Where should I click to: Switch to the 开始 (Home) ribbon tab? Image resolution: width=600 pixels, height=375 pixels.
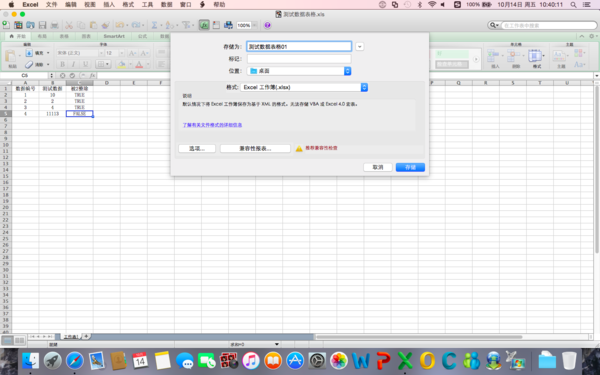[x=18, y=36]
